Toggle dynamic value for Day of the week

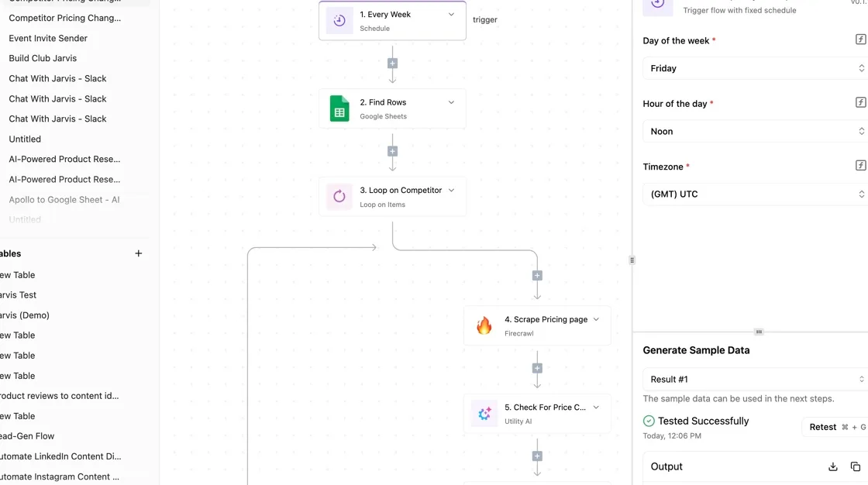860,40
